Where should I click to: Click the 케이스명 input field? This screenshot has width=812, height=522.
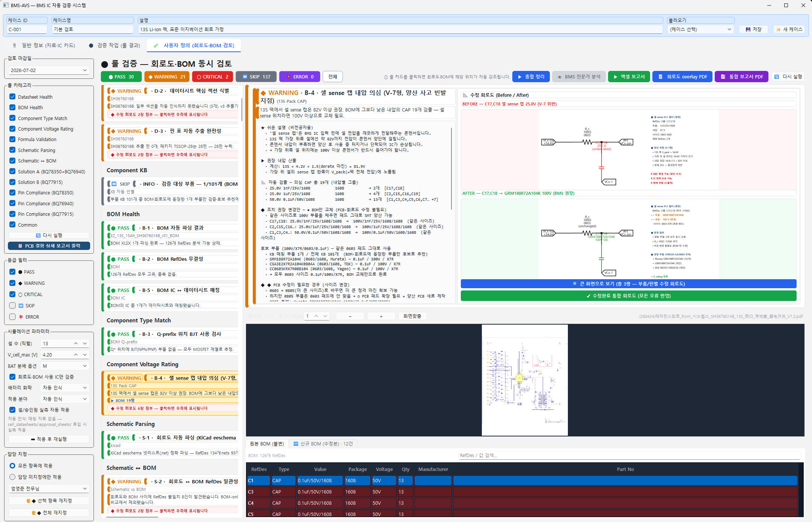[x=93, y=29]
